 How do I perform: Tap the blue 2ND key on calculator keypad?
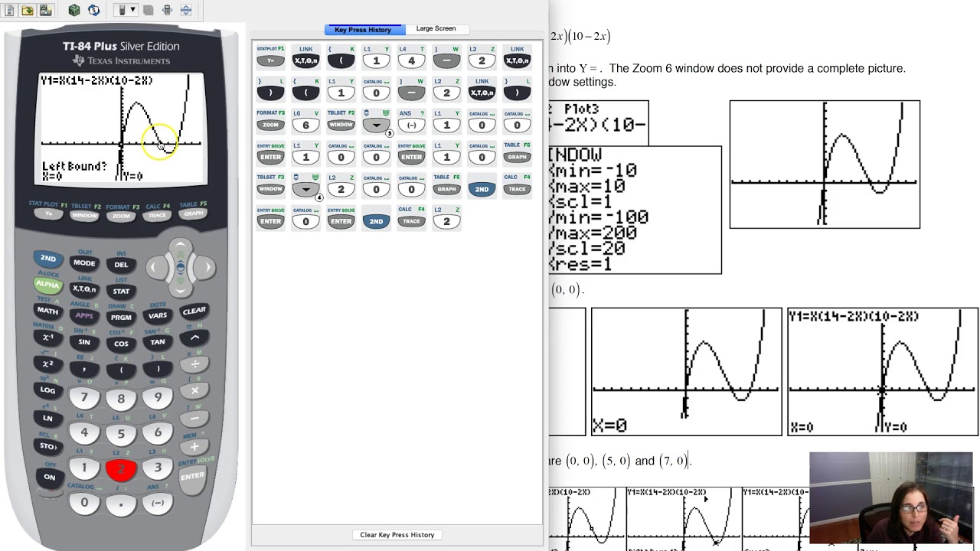coord(47,259)
